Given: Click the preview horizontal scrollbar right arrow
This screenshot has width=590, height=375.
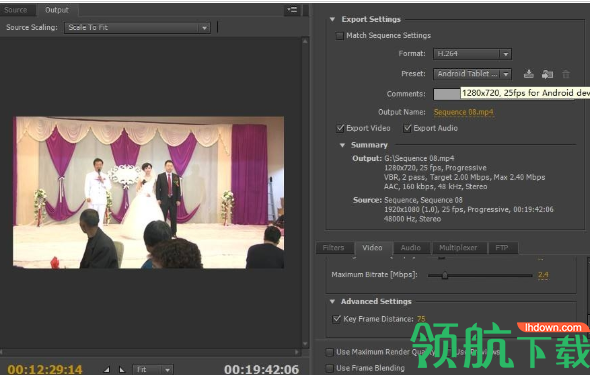Looking at the screenshot, I should click(297, 352).
